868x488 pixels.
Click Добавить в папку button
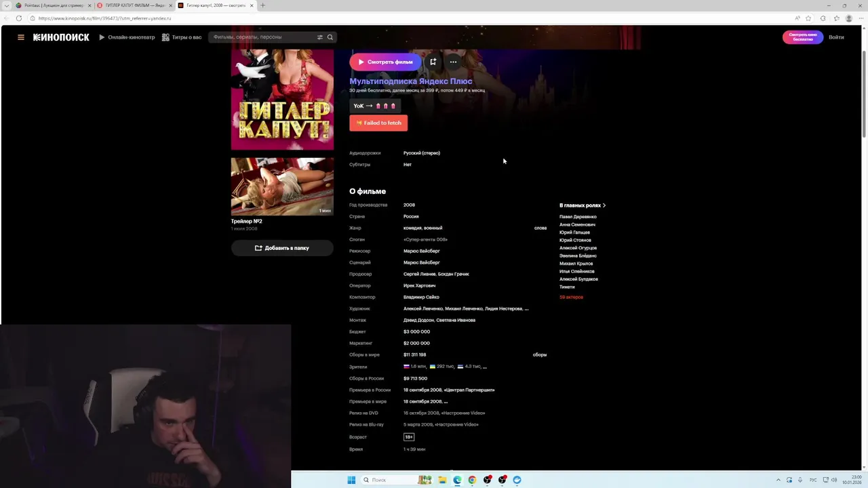[282, 248]
